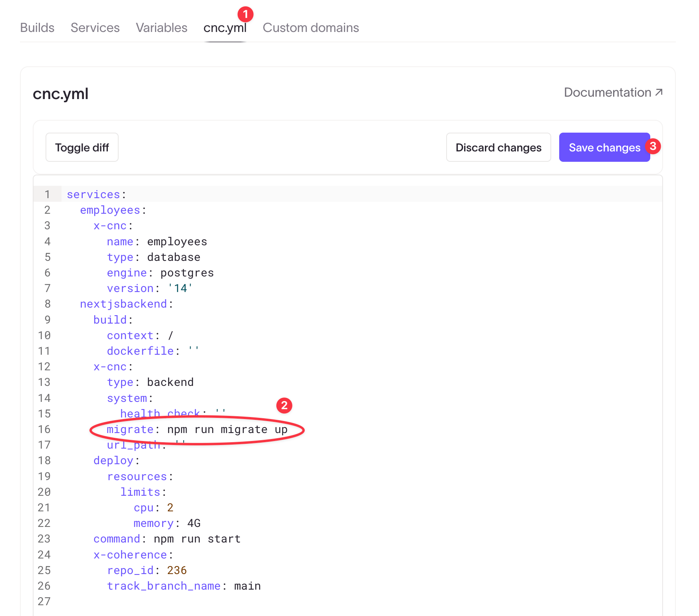The height and width of the screenshot is (616, 699).
Task: Click the 'limits:' key on line 20
Action: [x=143, y=492]
